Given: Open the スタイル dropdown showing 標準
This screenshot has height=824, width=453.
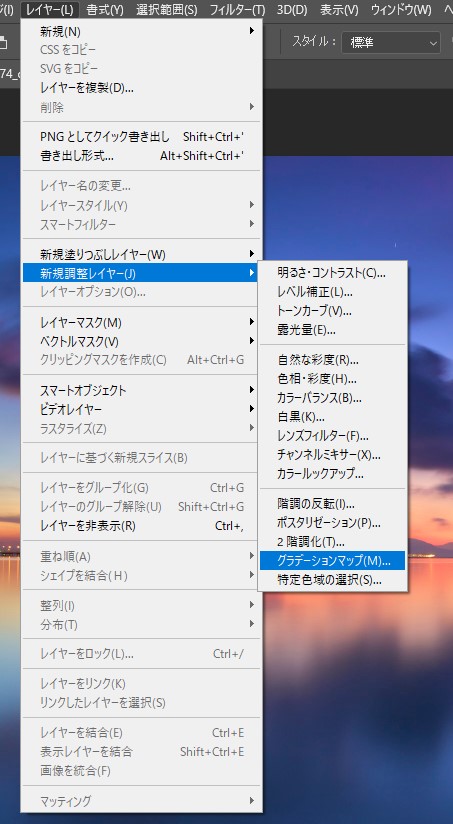Looking at the screenshot, I should [x=390, y=43].
